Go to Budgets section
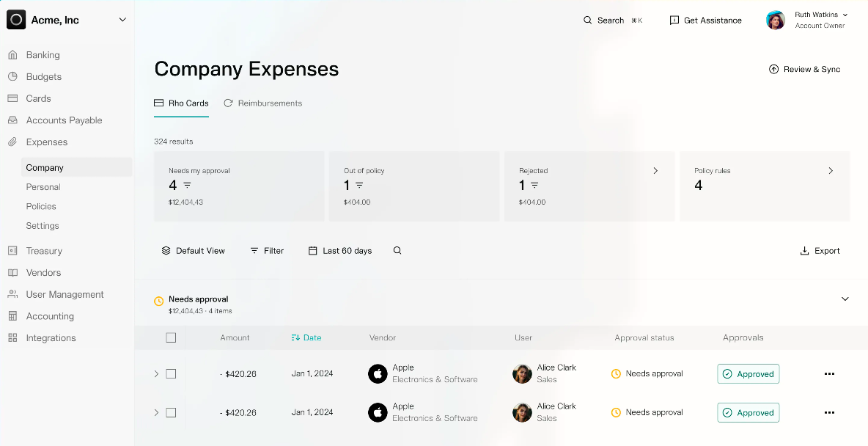Screen dimensions: 868x446 coord(44,76)
